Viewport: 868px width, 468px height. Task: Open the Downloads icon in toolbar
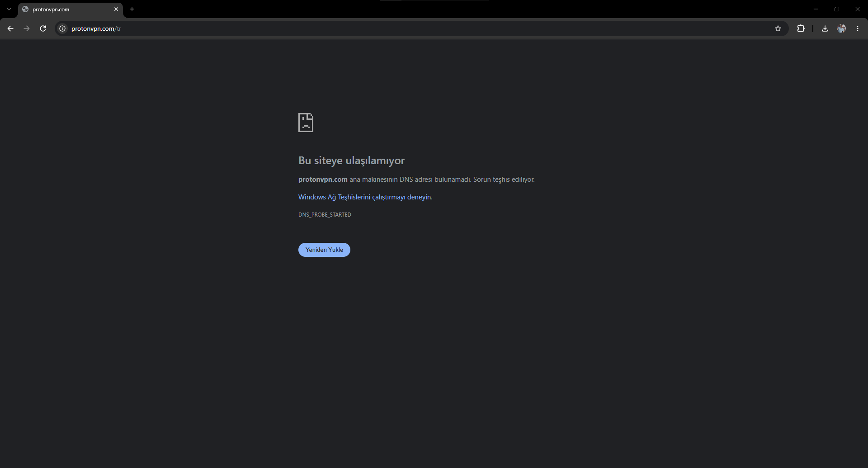[x=825, y=28]
